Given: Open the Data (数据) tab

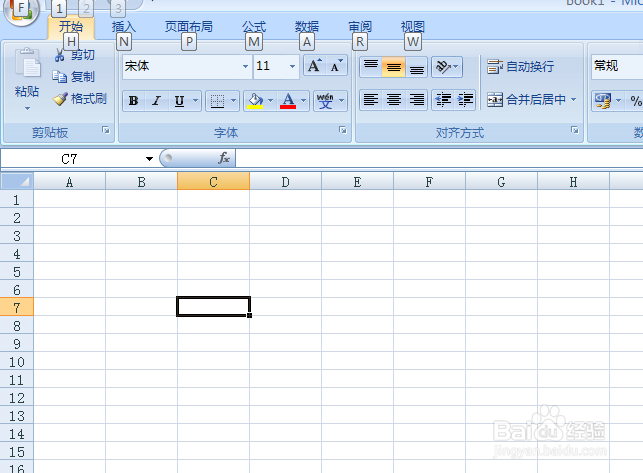Looking at the screenshot, I should pos(307,27).
